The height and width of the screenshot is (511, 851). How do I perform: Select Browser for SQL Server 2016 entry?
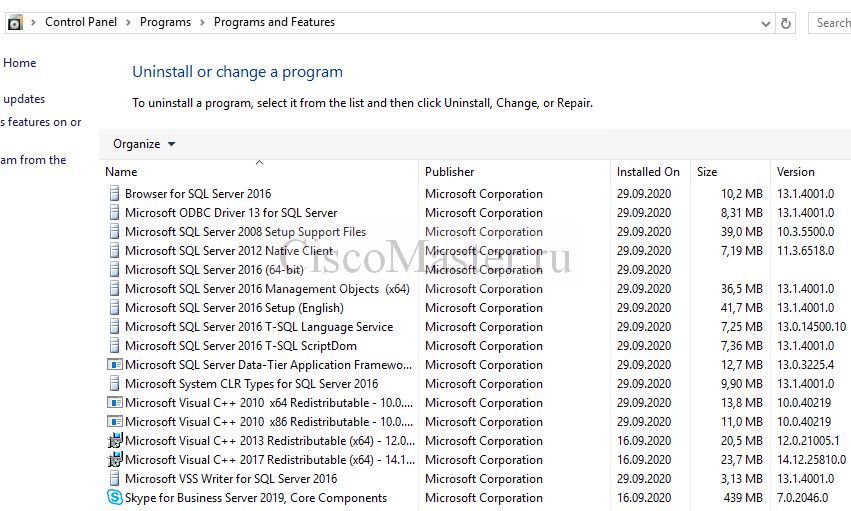tap(198, 194)
